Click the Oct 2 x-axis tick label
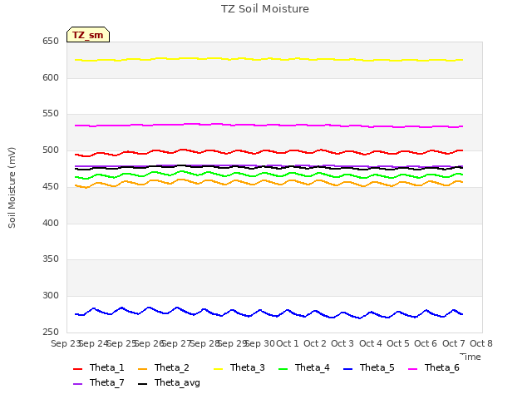This screenshot has width=532, height=399. pyautogui.click(x=315, y=343)
